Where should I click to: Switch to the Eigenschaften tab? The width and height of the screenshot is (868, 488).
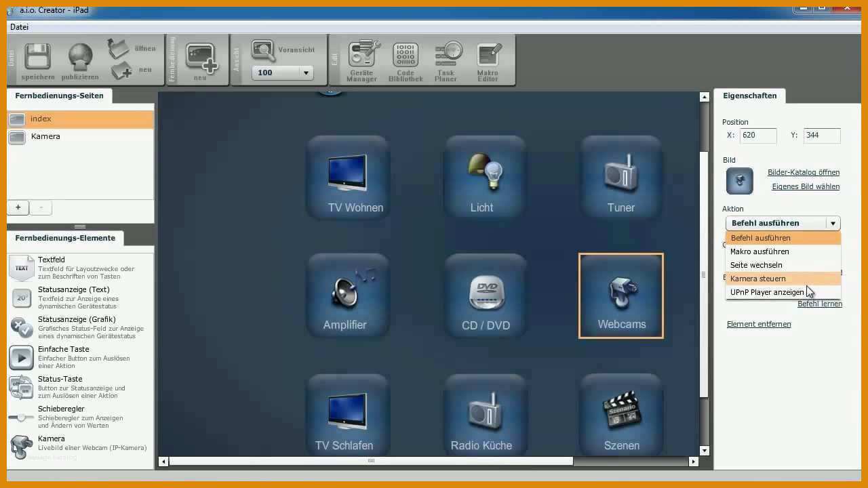[x=750, y=96]
